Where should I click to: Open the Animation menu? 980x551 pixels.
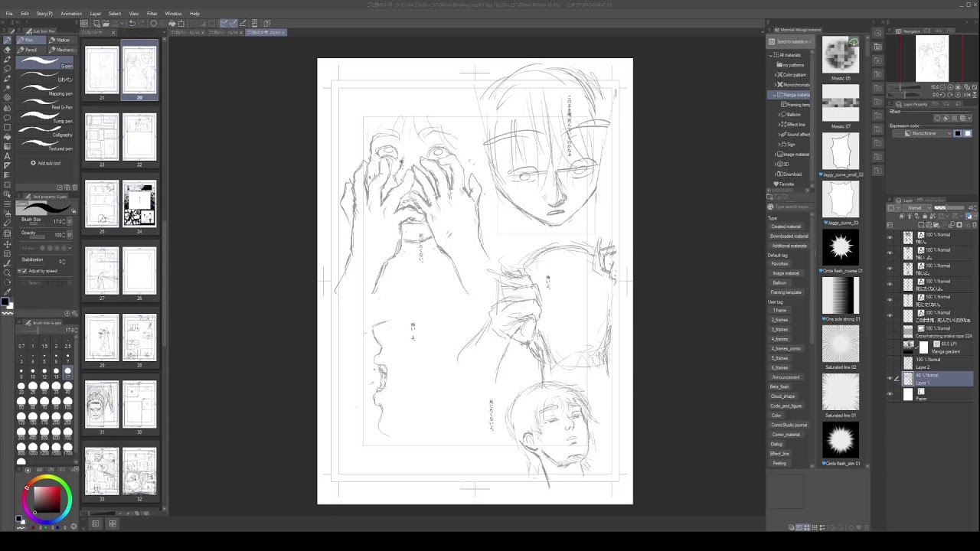coord(71,14)
